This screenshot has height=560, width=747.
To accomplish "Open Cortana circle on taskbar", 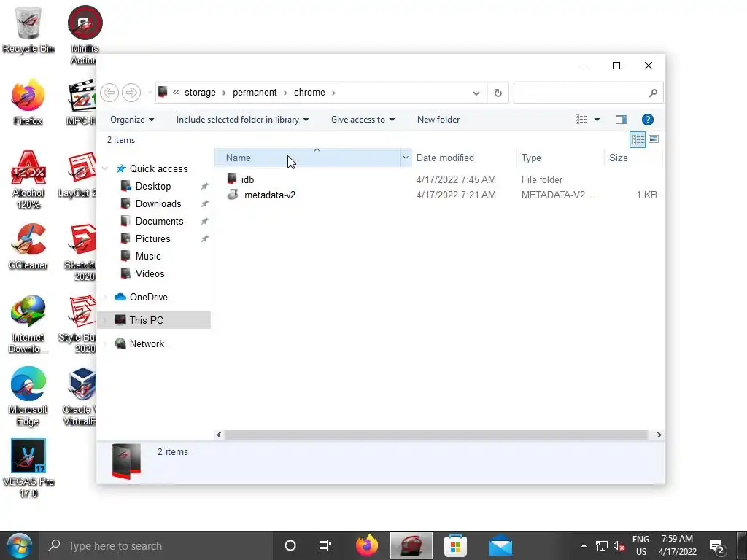I will point(290,545).
